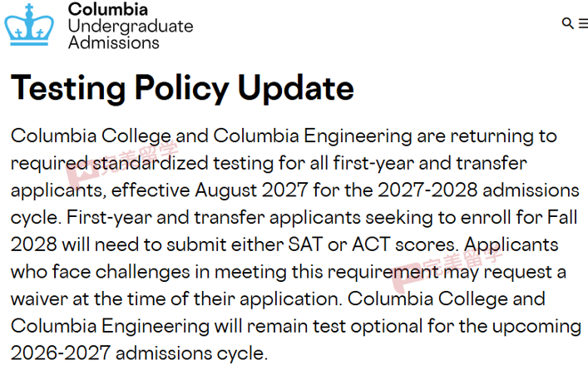Open the search magnifier icon

(x=568, y=23)
